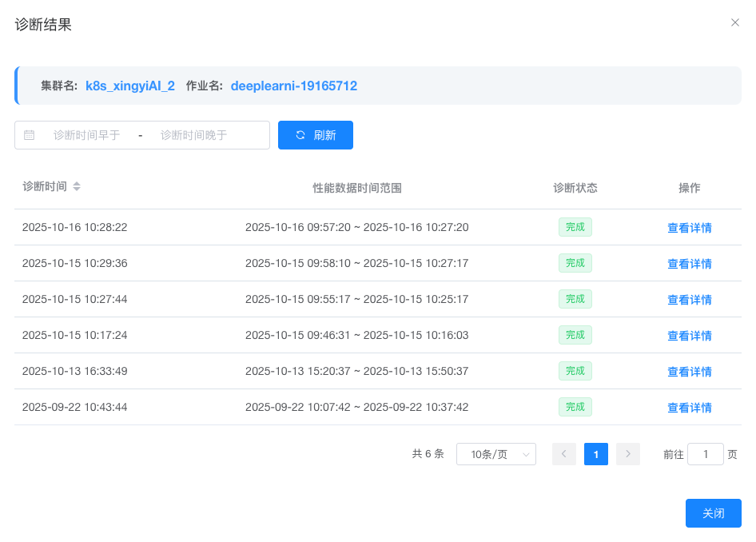Close the dialog with the X icon
Viewport: 756px width, 542px height.
[735, 22]
